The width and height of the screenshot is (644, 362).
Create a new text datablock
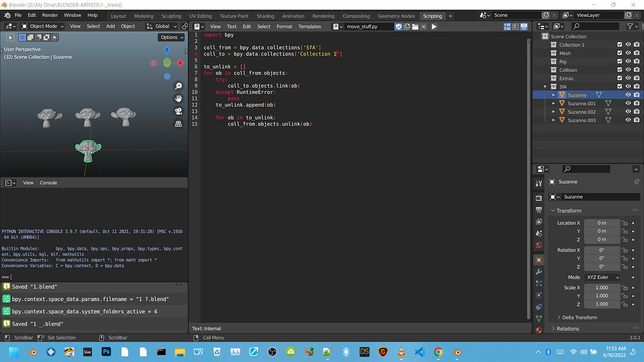click(x=407, y=26)
